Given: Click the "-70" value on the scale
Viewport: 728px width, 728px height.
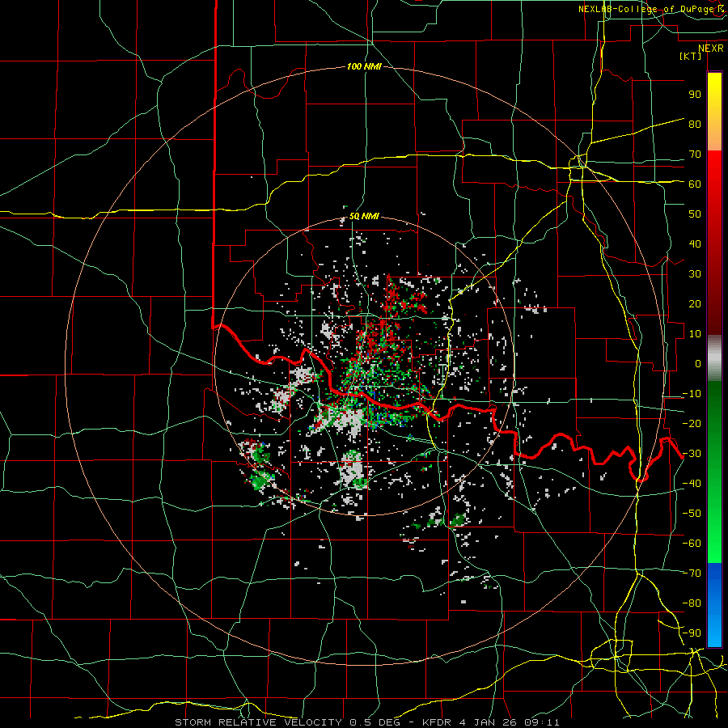Looking at the screenshot, I should (x=692, y=574).
